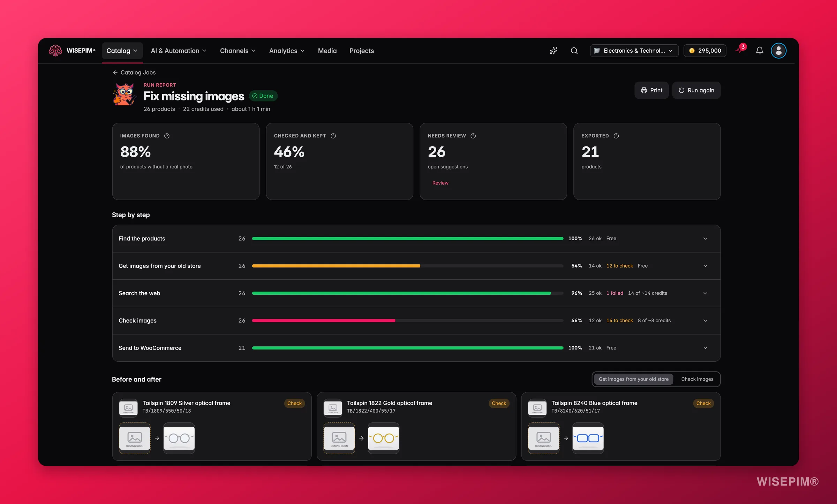The width and height of the screenshot is (837, 504).
Task: Click placeholder icon of Tailspin 1822 Gold frame
Action: click(x=333, y=408)
